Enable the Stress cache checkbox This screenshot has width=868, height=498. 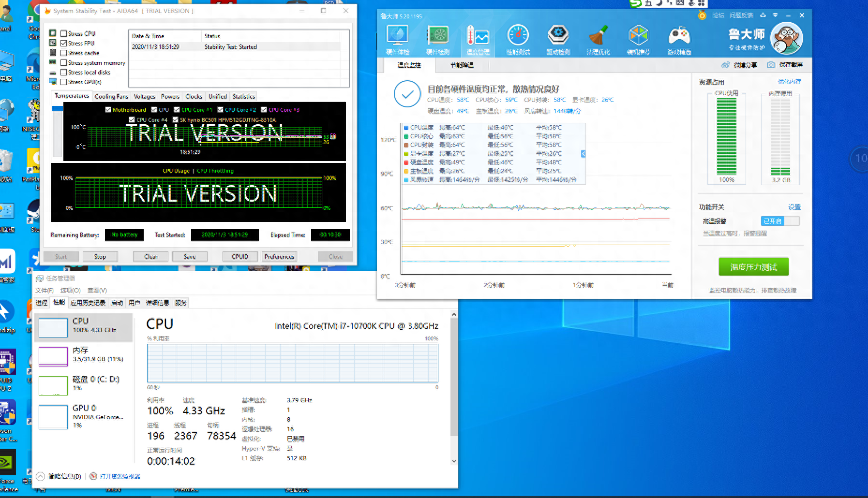(63, 53)
